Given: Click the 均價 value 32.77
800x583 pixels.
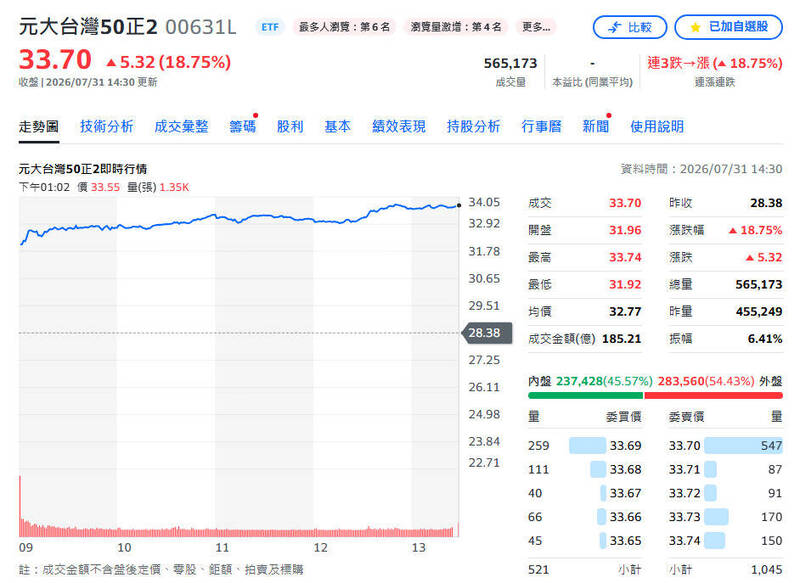Looking at the screenshot, I should pos(625,311).
